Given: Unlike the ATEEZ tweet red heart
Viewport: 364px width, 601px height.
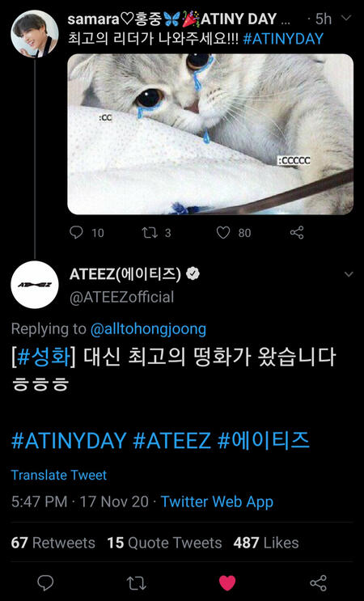Looking at the screenshot, I should pos(227,583).
